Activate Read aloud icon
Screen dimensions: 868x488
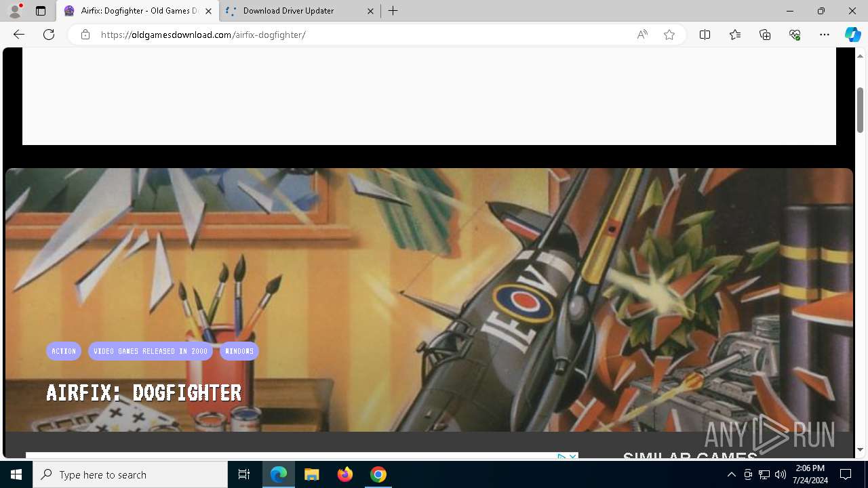(642, 35)
